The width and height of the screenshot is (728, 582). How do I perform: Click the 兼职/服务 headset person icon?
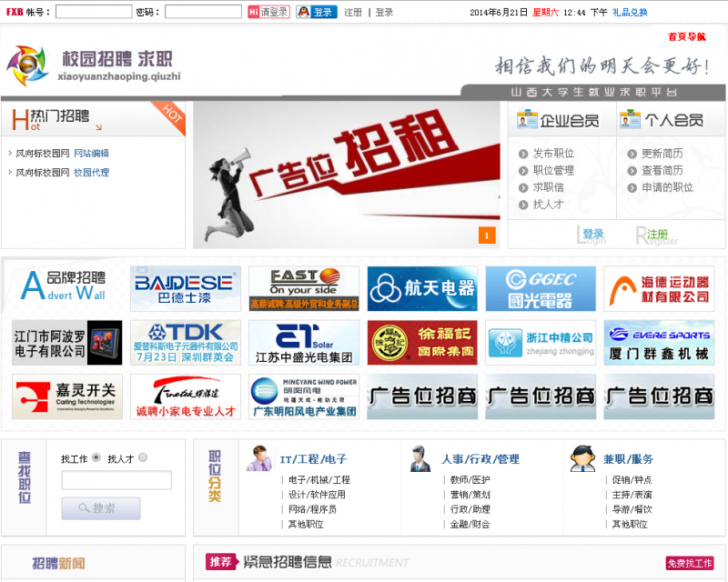pos(582,458)
